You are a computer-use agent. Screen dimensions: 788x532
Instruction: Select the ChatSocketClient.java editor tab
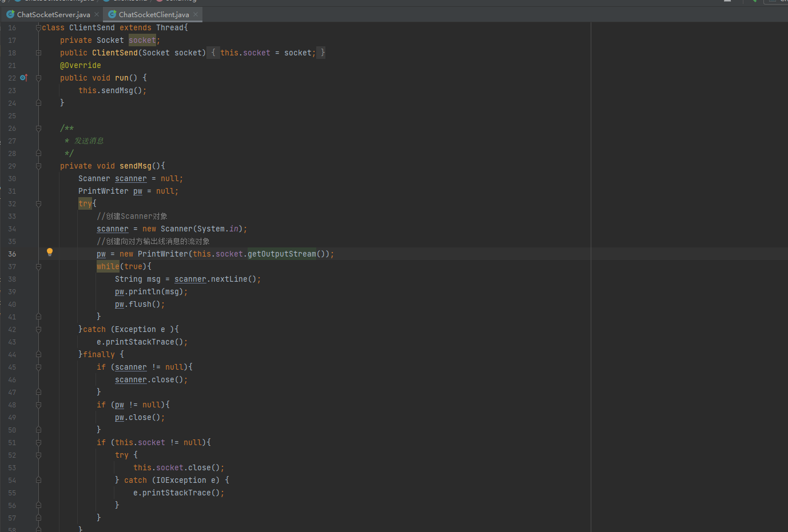154,14
